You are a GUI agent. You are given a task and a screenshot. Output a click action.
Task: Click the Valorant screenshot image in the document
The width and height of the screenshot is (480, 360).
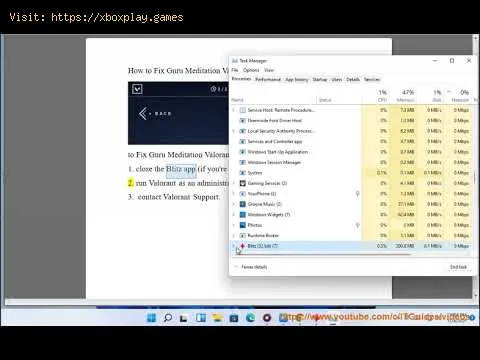pos(178,113)
